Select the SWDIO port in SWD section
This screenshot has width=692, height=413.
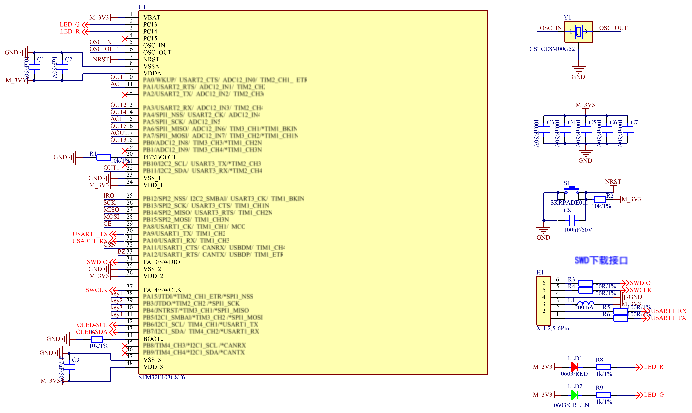click(x=636, y=283)
